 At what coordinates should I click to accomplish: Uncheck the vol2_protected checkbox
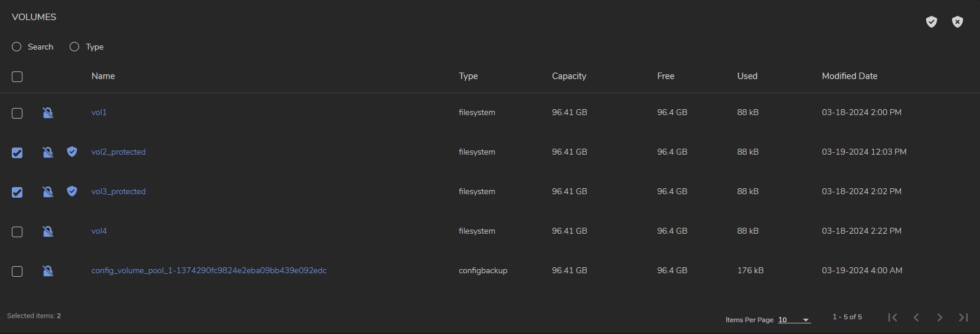(x=17, y=153)
